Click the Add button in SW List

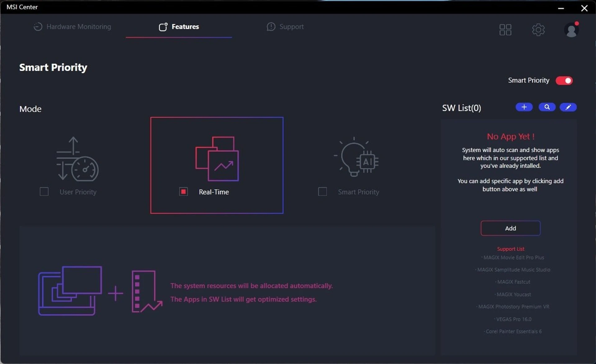coord(510,228)
